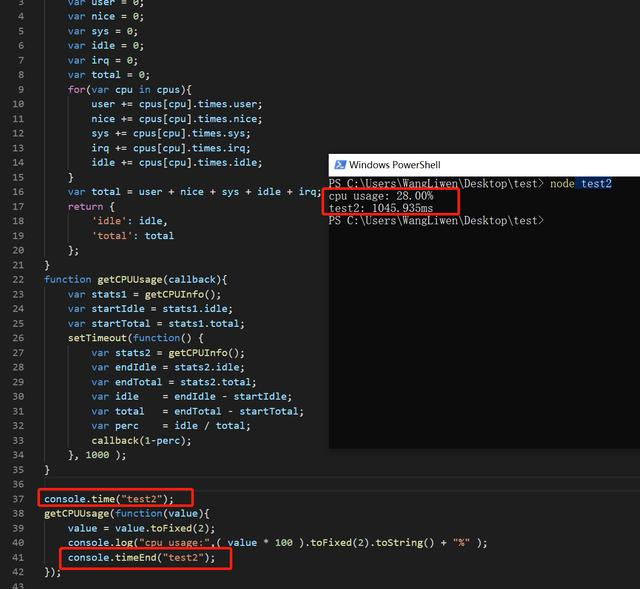Click the 'idle += cpus[cpu].times.idle;' line

pos(177,162)
